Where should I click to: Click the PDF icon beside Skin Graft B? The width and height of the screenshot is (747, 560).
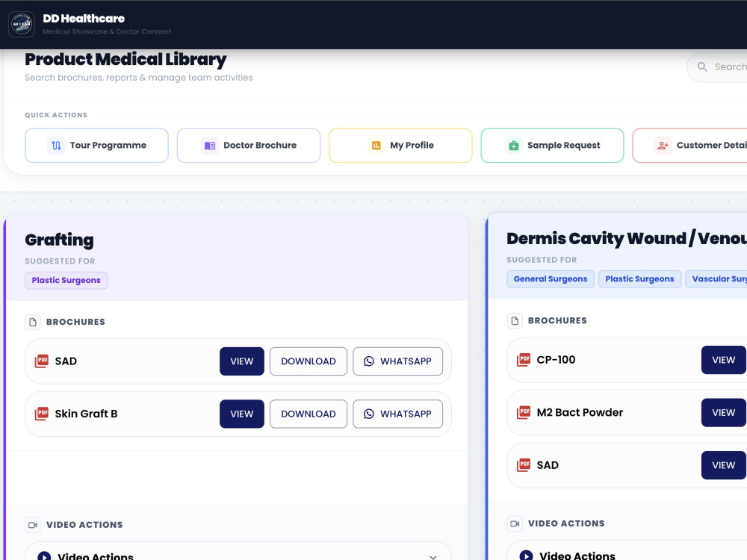click(42, 414)
